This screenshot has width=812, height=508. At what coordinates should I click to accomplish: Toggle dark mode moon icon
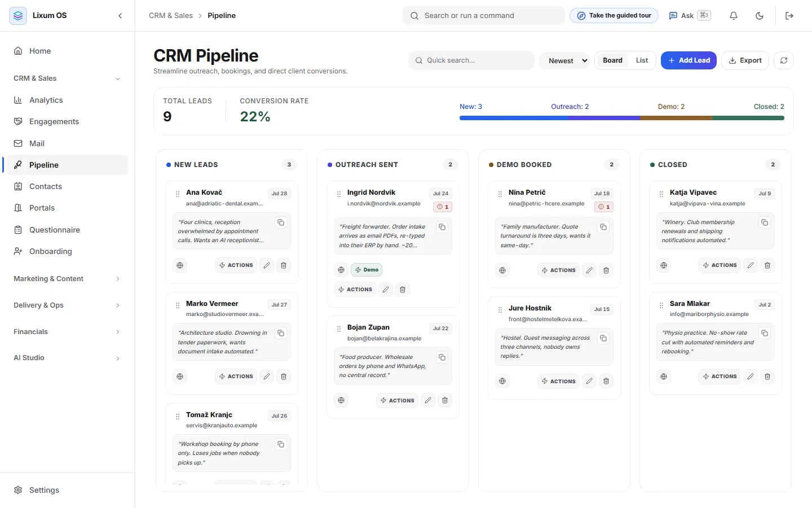(760, 16)
